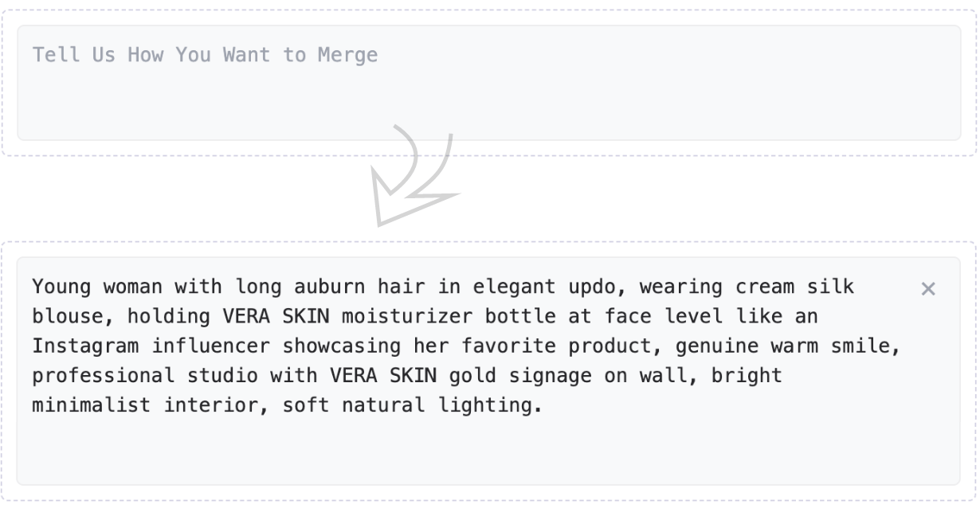Click the word "auburn" in the prompt
Image resolution: width=980 pixels, height=508 pixels.
(330, 287)
